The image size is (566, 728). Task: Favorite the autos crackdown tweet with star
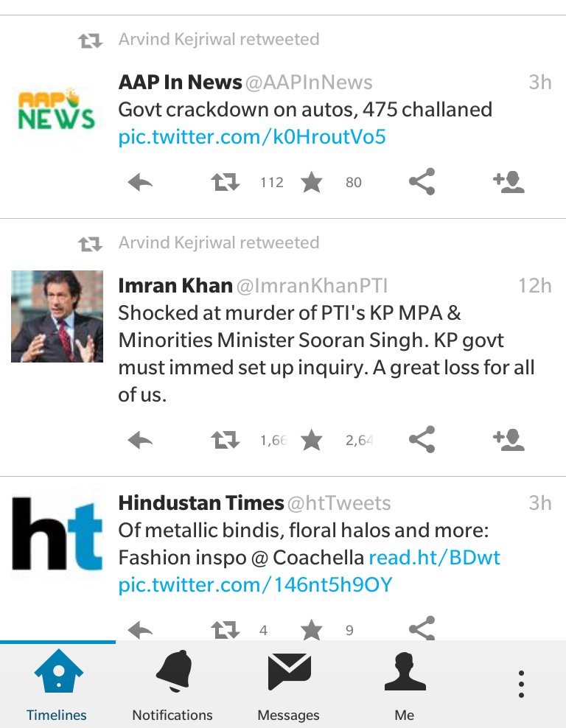(x=311, y=182)
